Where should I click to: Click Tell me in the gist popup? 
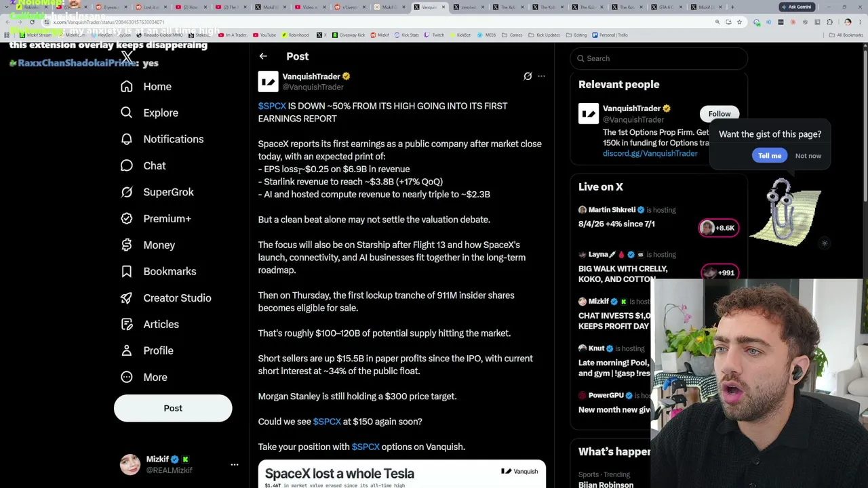point(770,156)
